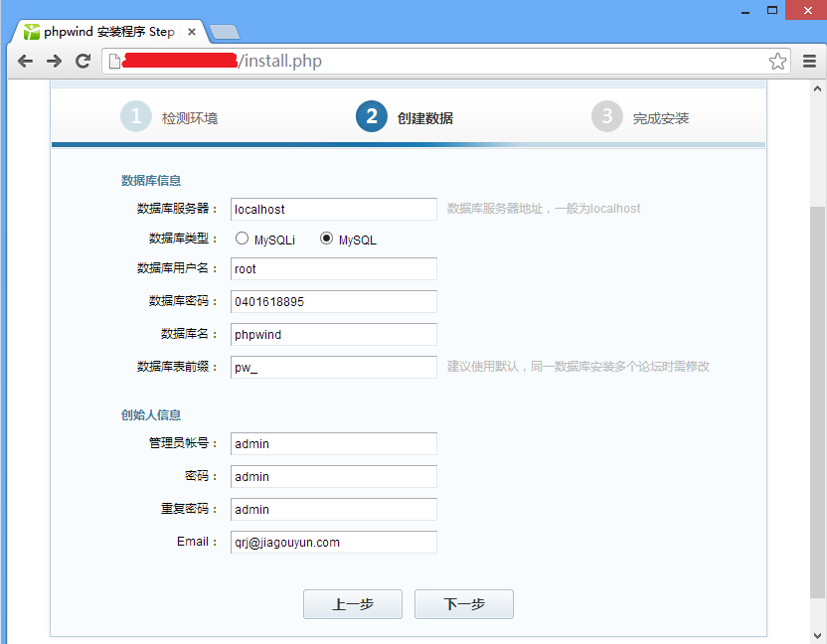This screenshot has width=827, height=644.
Task: Click the 数据库类型： label
Action: click(x=183, y=239)
